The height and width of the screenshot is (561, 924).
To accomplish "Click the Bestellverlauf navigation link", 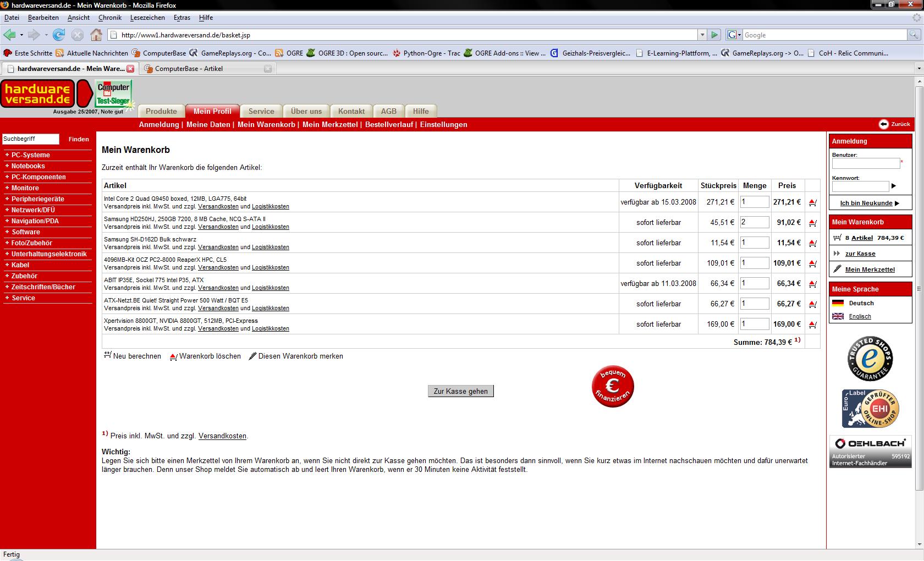I will tap(389, 124).
